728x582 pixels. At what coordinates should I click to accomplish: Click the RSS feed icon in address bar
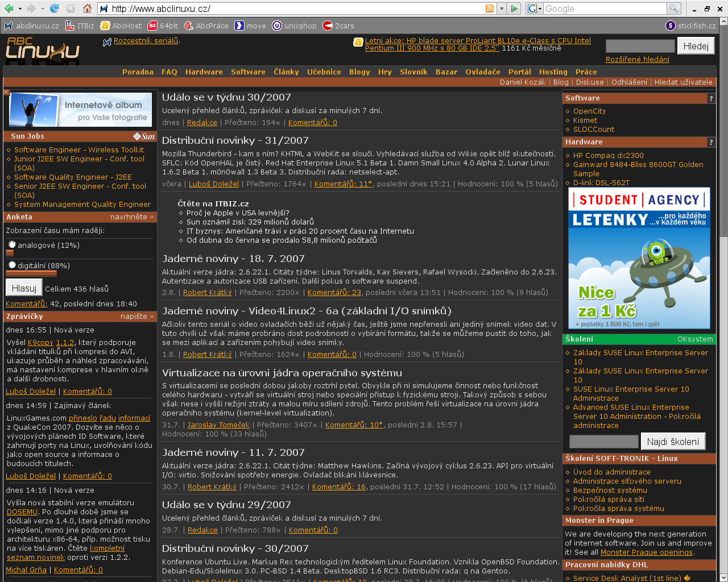tap(490, 9)
